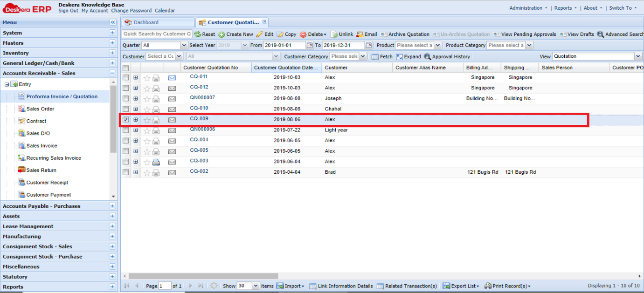Open the Product Category dropdown
Image resolution: width=644 pixels, height=293 pixels.
pyautogui.click(x=529, y=46)
